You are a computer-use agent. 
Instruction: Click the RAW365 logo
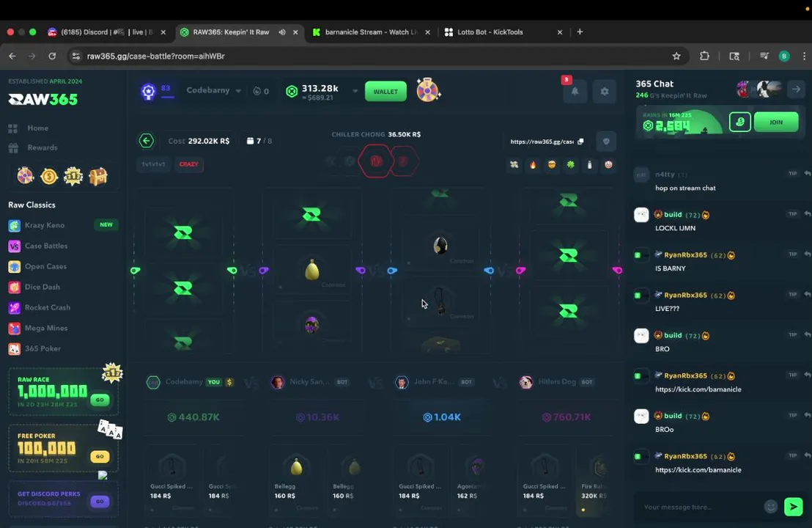(43, 100)
